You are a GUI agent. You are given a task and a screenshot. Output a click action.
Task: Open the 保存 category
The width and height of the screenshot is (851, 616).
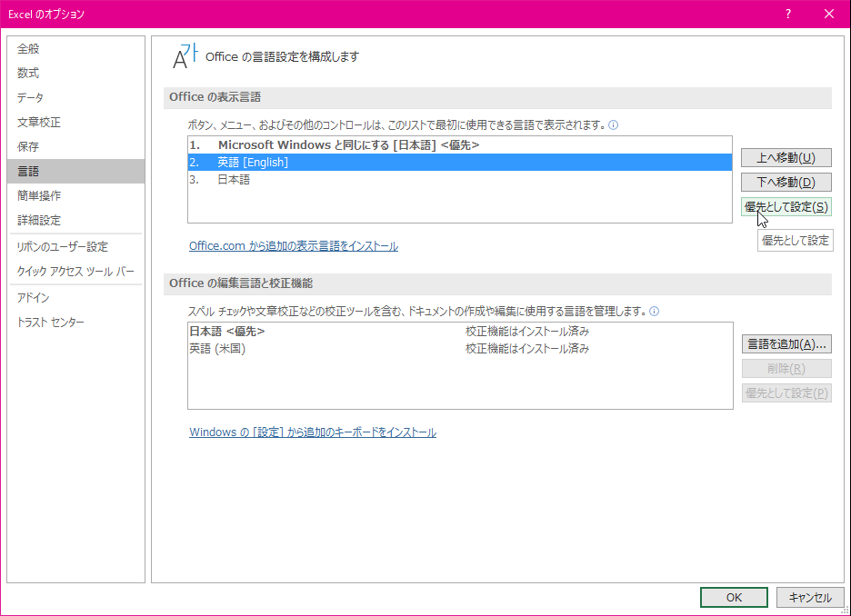pyautogui.click(x=76, y=146)
